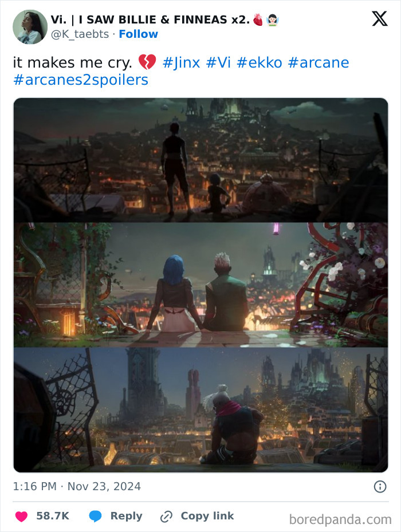This screenshot has height=532, width=401.
Task: Click the chain link copy icon
Action: pyautogui.click(x=166, y=517)
